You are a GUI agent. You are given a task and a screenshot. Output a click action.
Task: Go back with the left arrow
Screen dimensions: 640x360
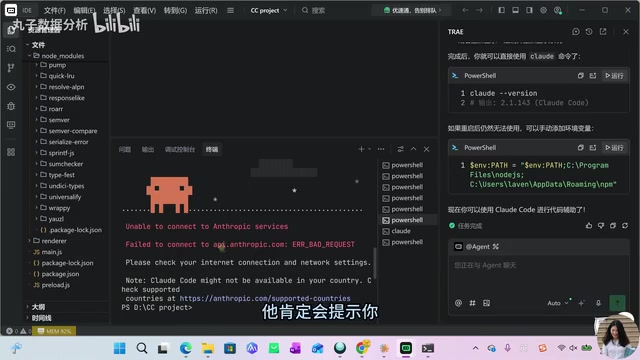click(465, 10)
